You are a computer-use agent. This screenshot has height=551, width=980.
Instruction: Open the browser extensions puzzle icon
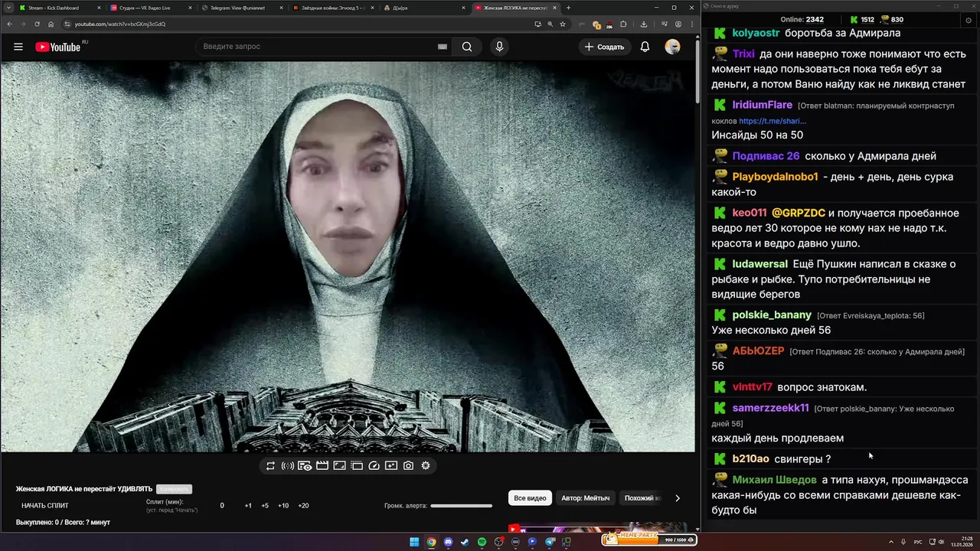pyautogui.click(x=622, y=24)
